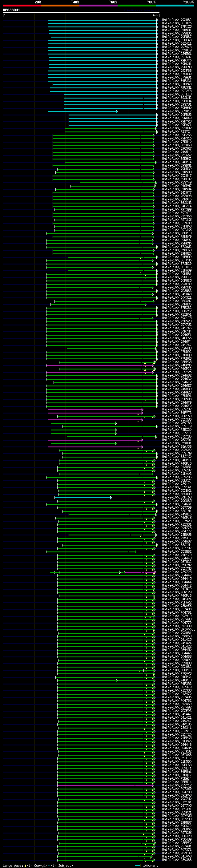This screenshot has height=868, width=197.
Task: Select UniRef100_A4QPM5 label
Action: [176, 365]
